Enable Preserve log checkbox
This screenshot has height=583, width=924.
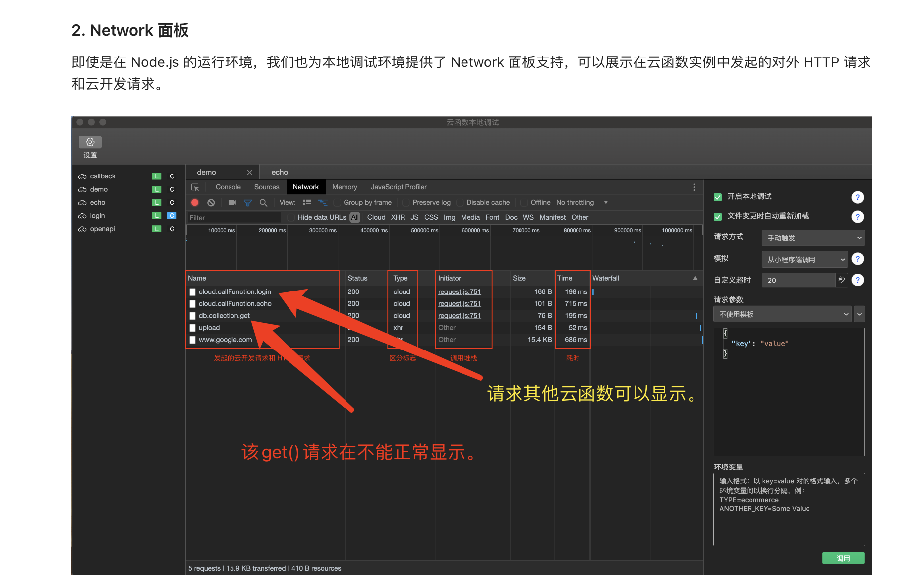point(406,202)
